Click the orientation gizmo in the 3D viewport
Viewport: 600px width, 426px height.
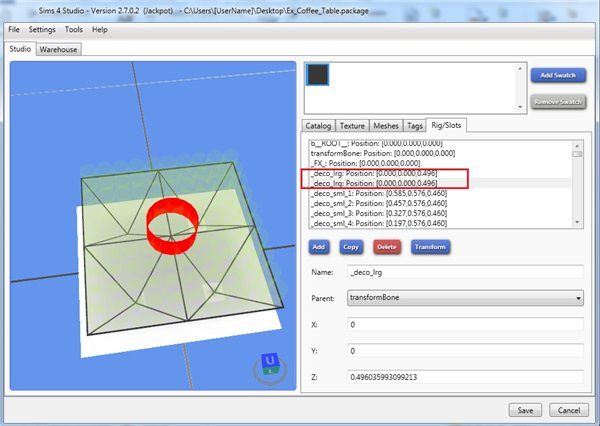click(267, 364)
